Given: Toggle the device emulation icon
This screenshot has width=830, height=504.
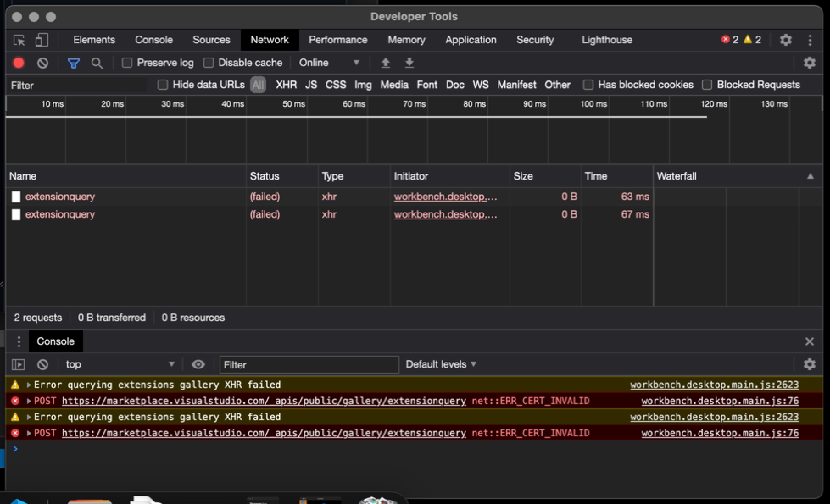Looking at the screenshot, I should click(x=42, y=40).
